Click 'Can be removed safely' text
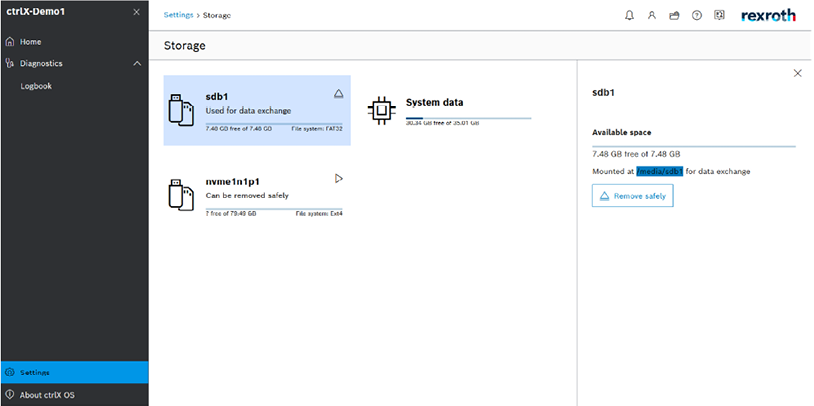The image size is (814, 406). pyautogui.click(x=247, y=196)
